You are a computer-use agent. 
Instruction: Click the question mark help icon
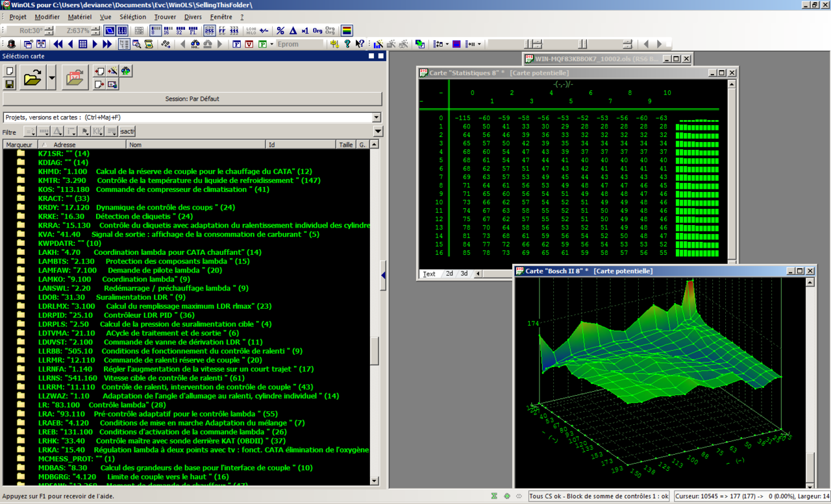(347, 44)
